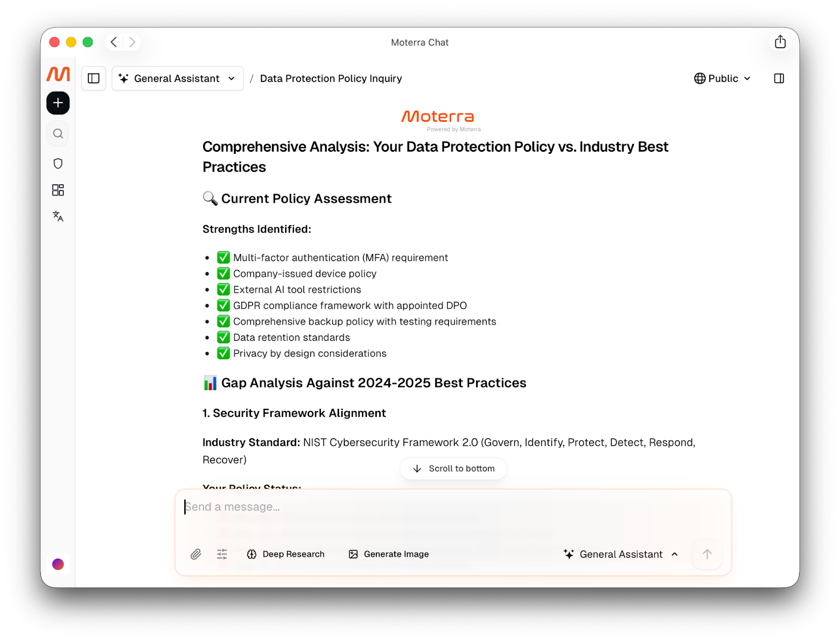Open the shield icon in sidebar
840x641 pixels.
[x=58, y=164]
